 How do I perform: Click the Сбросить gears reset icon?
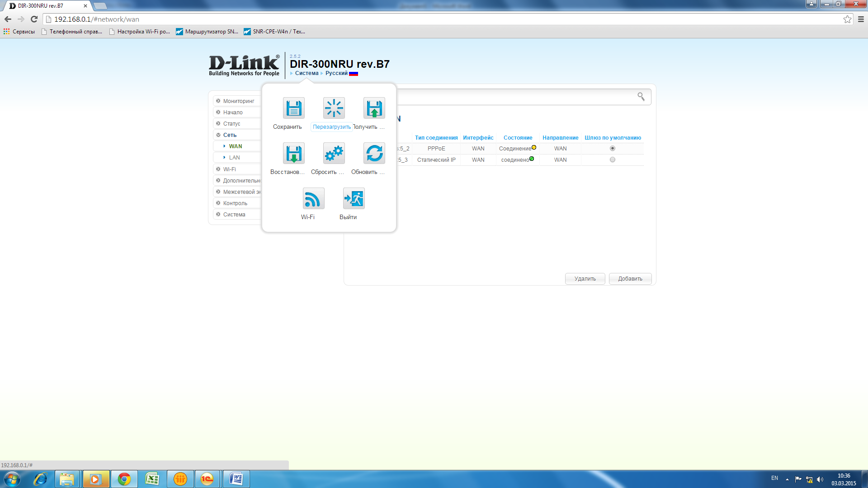tap(334, 154)
